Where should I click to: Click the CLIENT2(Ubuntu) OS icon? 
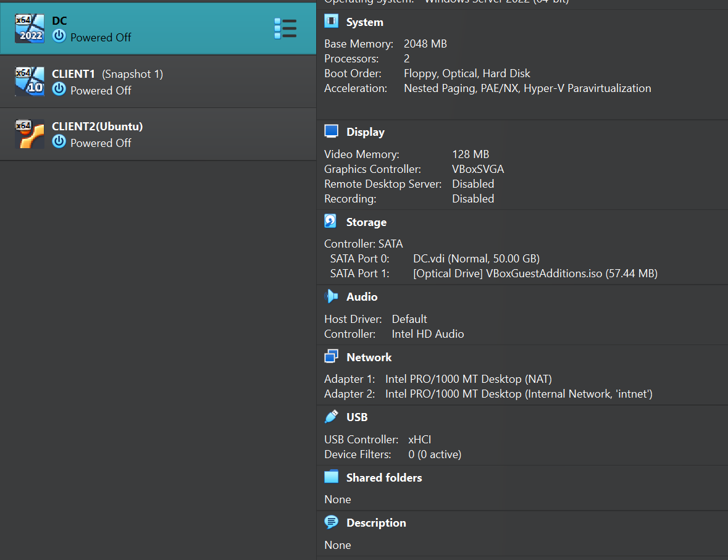tap(30, 134)
